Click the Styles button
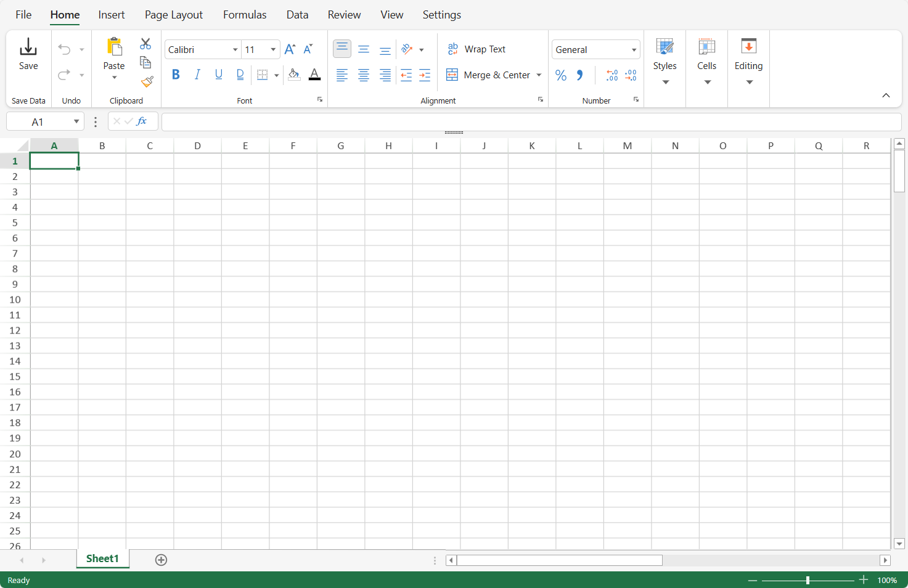 coord(665,62)
